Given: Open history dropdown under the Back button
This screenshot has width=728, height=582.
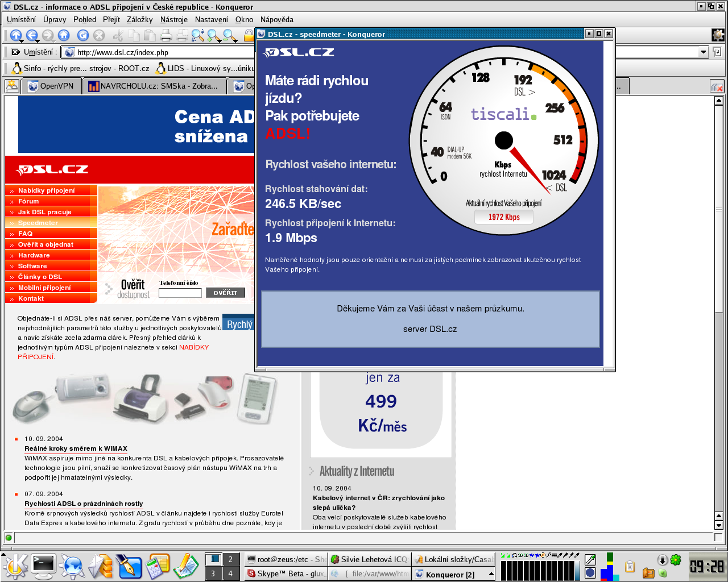Looking at the screenshot, I should (36, 41).
